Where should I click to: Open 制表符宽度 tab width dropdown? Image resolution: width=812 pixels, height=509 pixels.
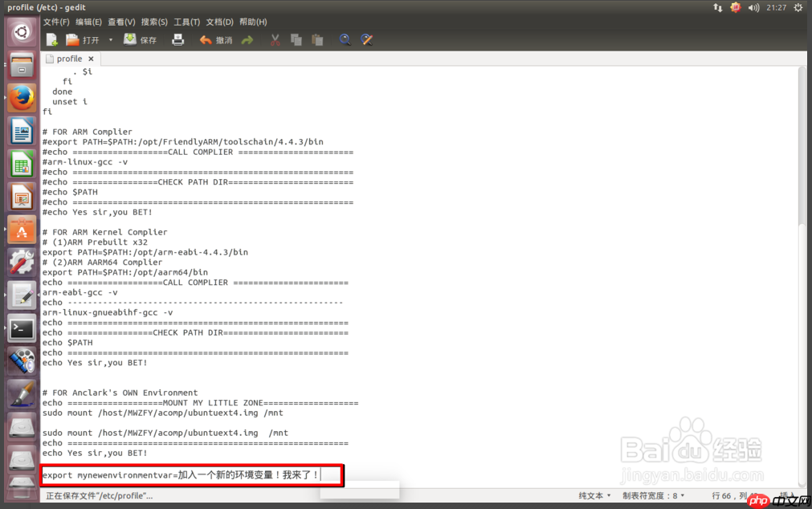654,495
